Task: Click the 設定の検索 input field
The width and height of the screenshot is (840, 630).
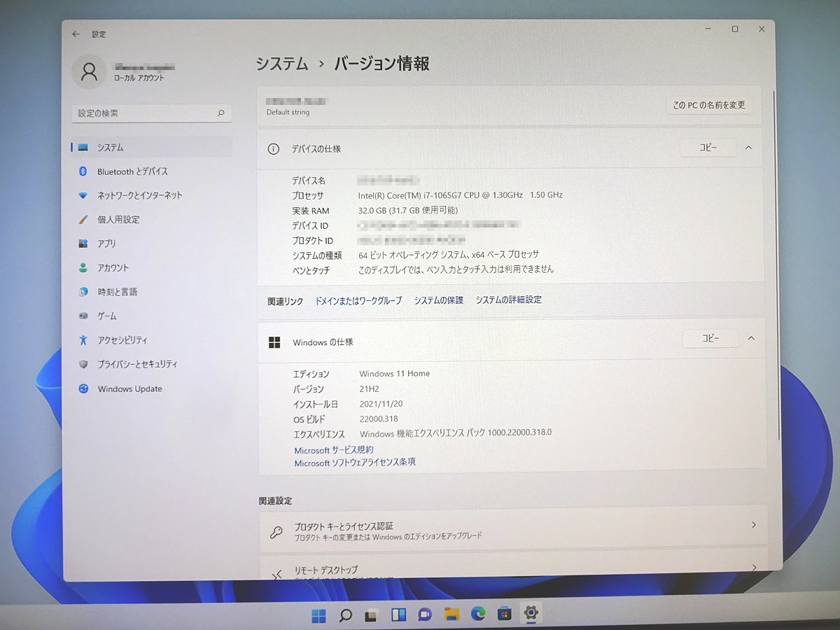Action: tap(151, 113)
